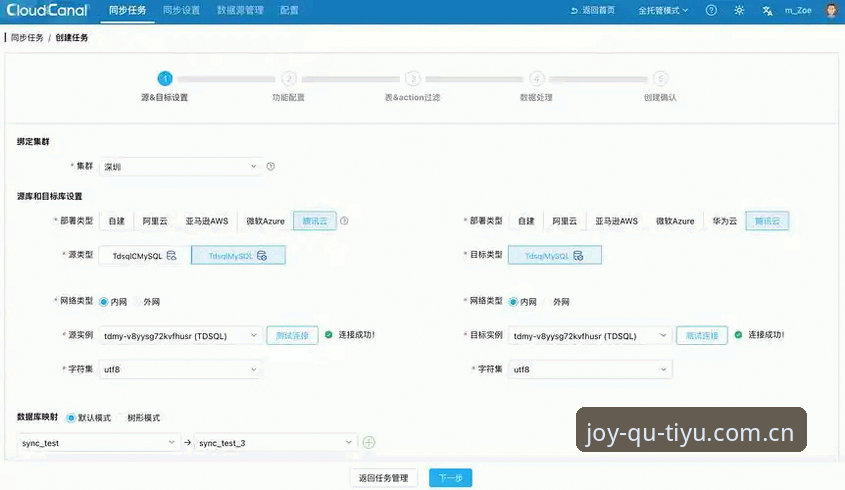The height and width of the screenshot is (490, 845).
Task: Click the CloudCanal logo
Action: click(x=47, y=10)
